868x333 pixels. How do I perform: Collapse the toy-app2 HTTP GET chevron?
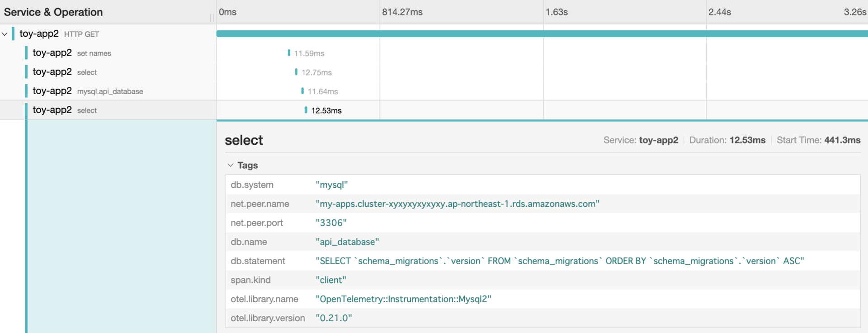[x=5, y=34]
